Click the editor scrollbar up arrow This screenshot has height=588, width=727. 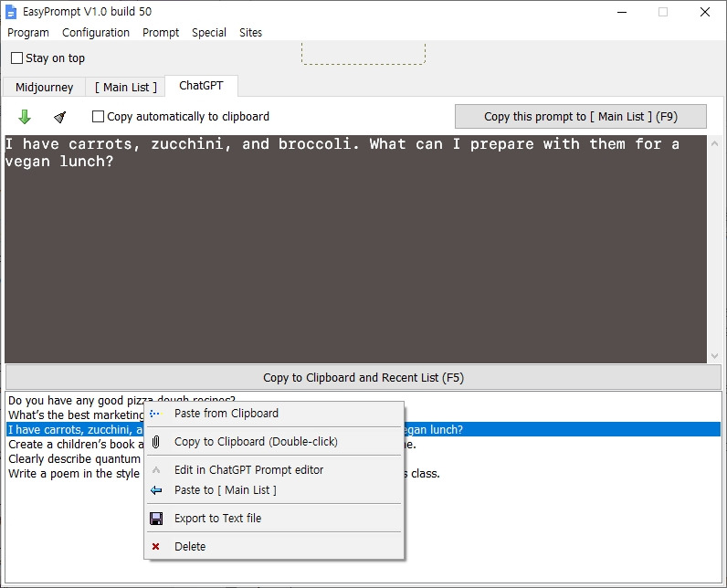click(x=714, y=143)
